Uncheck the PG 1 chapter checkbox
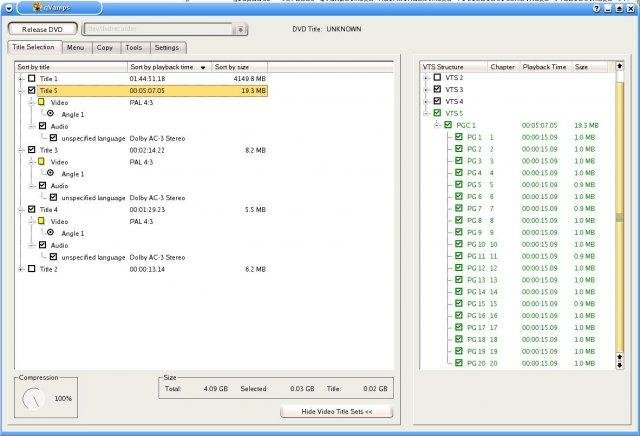The image size is (640, 436). coord(459,137)
